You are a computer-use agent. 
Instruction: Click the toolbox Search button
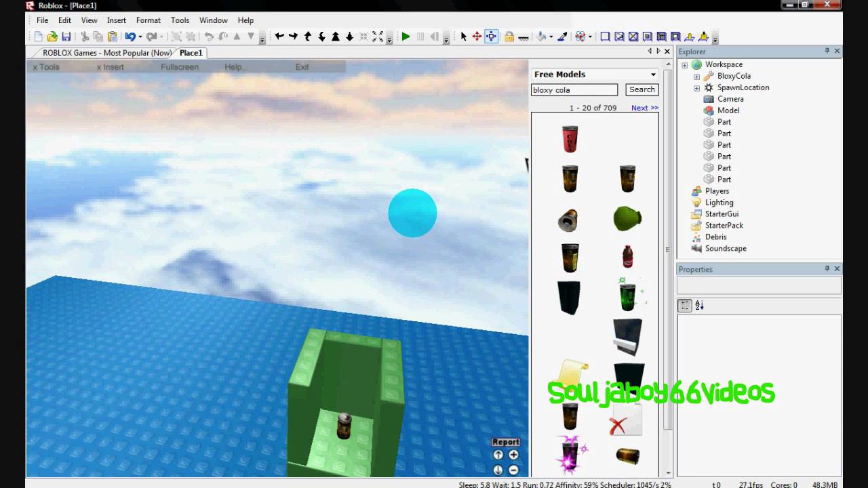[642, 89]
